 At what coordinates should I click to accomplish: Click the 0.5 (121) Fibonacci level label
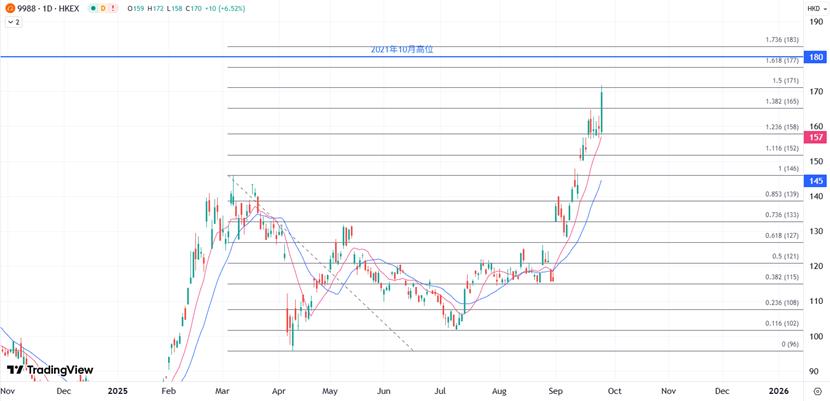(x=783, y=257)
